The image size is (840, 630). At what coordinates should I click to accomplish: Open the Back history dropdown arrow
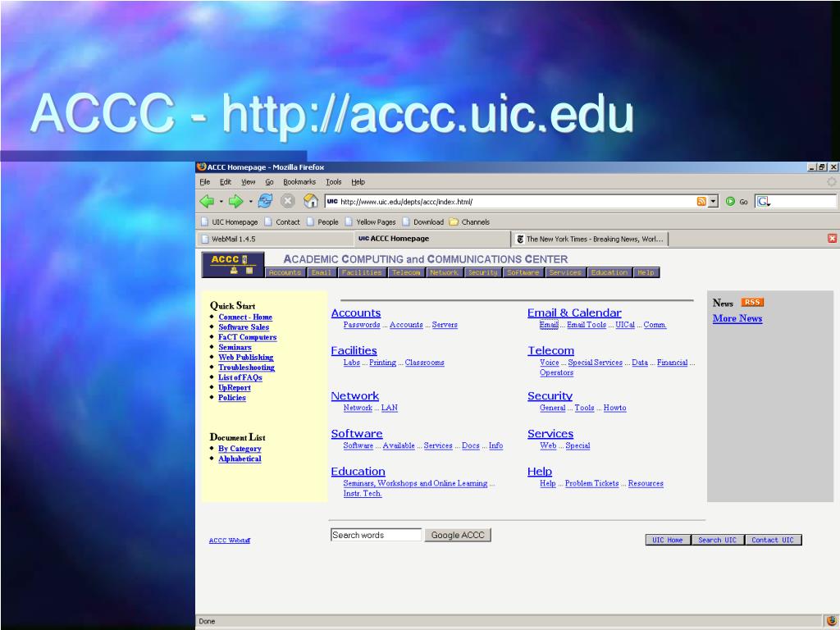221,202
